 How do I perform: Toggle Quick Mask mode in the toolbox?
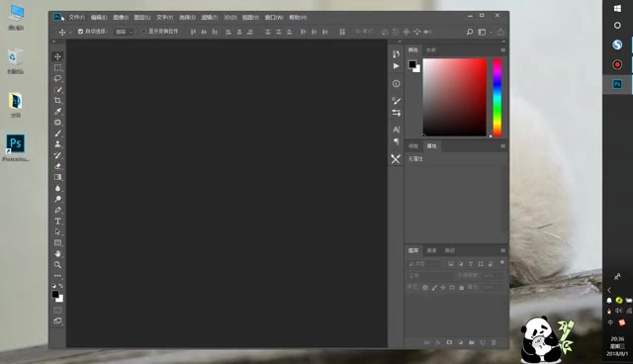pos(57,311)
